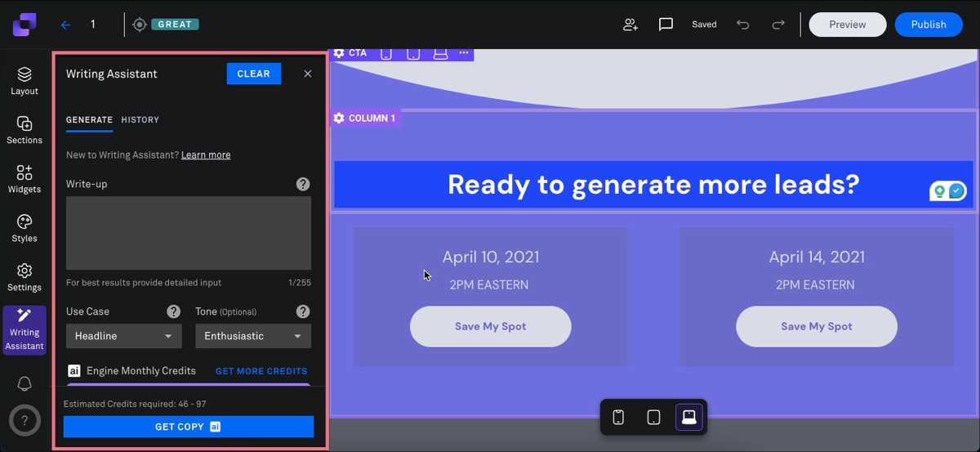Switch canvas to tablet view
Viewport: 980px width, 452px height.
(x=653, y=417)
